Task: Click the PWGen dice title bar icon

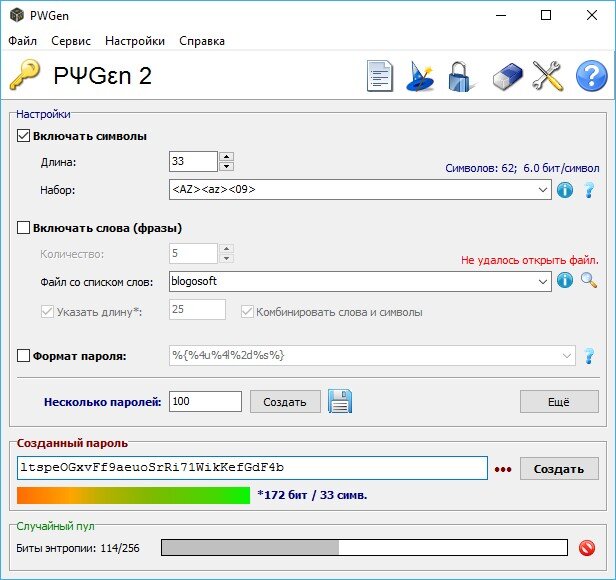Action: pyautogui.click(x=17, y=16)
